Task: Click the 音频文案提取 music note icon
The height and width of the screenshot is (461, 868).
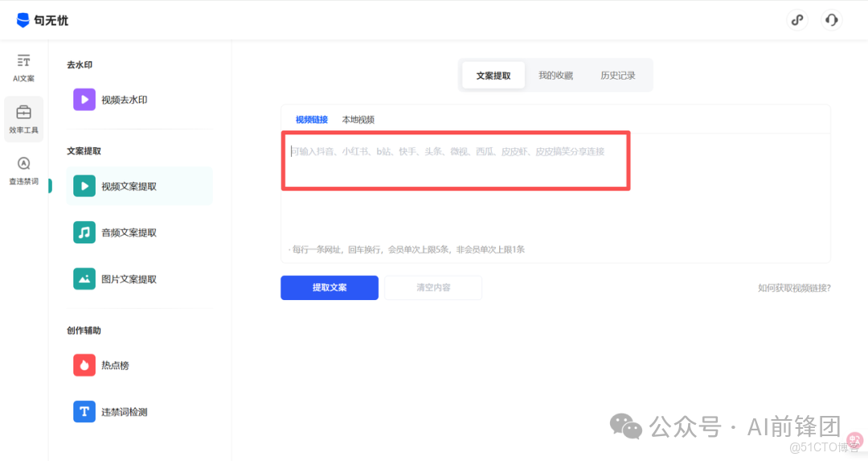Action: click(84, 233)
